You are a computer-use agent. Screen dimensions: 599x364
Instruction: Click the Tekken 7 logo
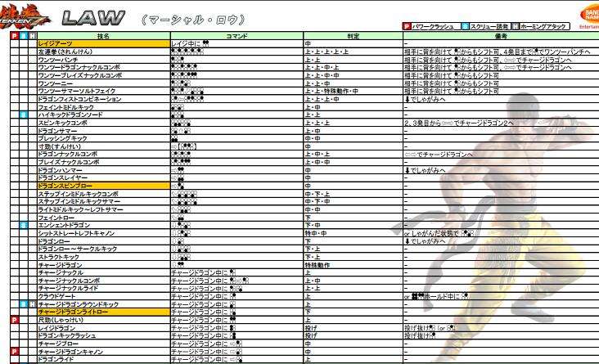24,18
